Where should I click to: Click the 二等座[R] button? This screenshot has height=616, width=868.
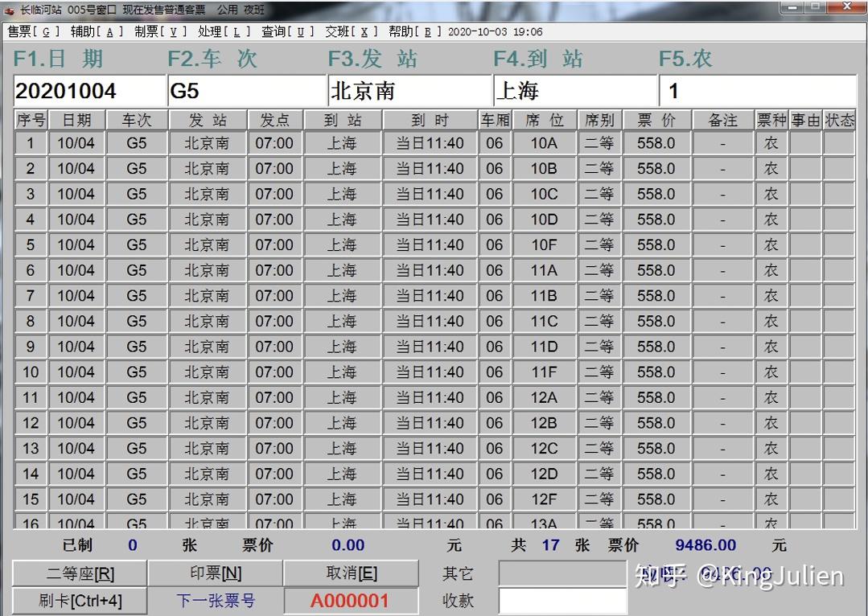80,573
